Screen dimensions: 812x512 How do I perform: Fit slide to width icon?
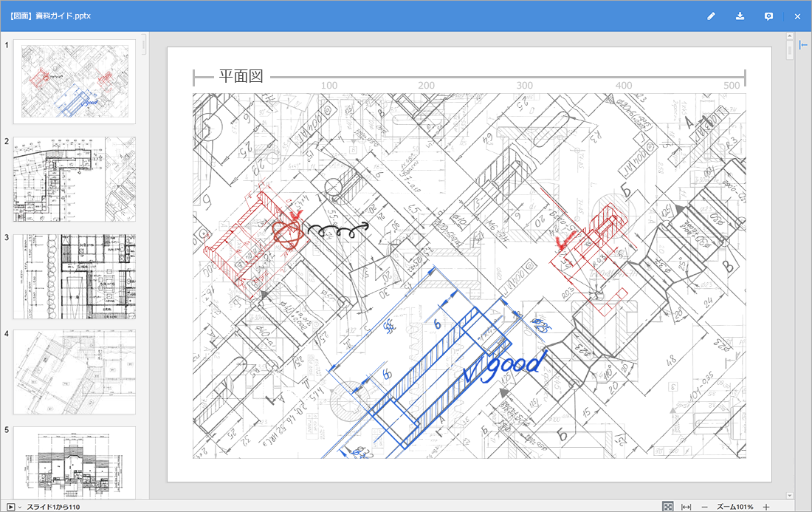[686, 507]
